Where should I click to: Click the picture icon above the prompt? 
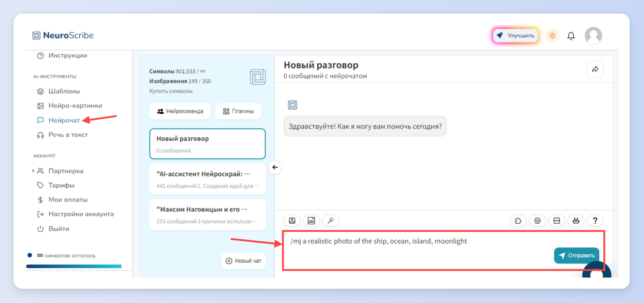click(x=311, y=221)
